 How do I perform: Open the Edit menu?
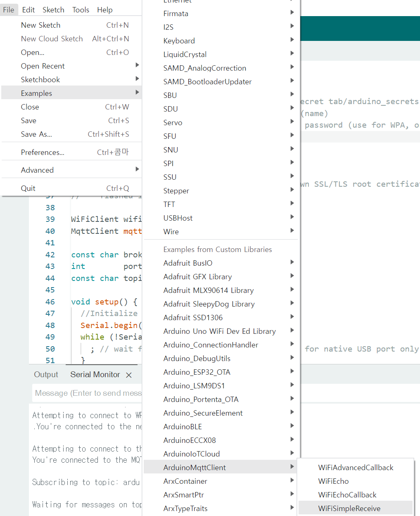(28, 10)
